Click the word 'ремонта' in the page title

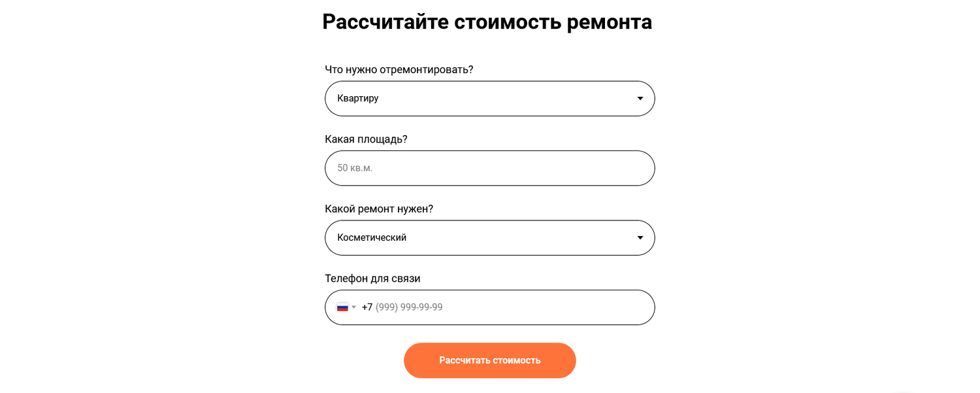(609, 22)
